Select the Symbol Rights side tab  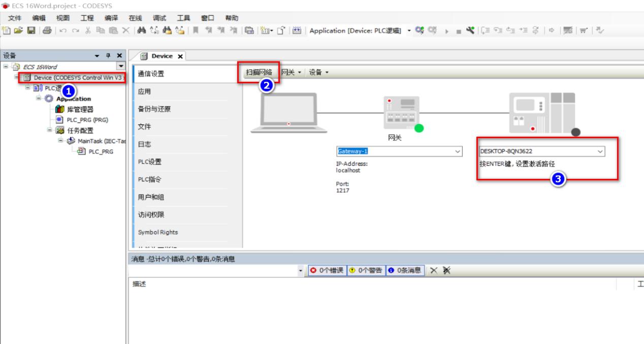[x=187, y=232]
